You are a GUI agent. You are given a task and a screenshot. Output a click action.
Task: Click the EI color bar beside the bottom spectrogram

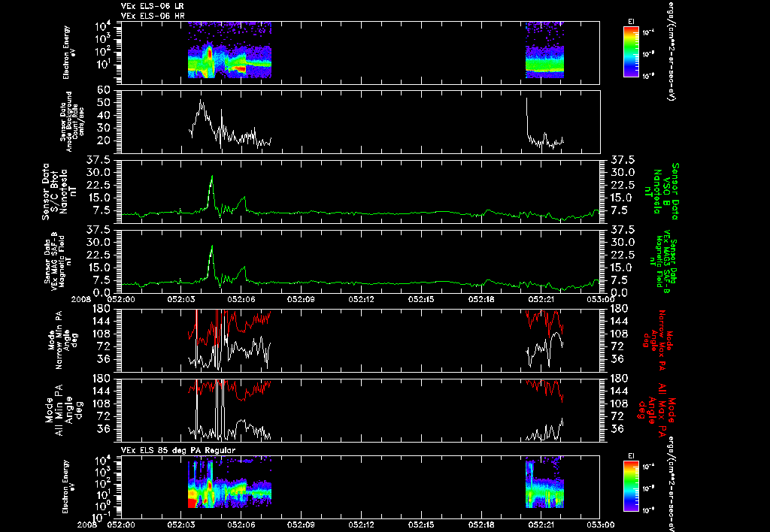tap(631, 488)
